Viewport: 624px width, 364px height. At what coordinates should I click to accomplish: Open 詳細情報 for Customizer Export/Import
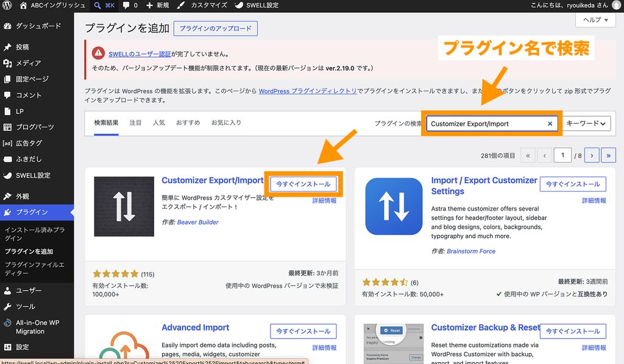pyautogui.click(x=324, y=201)
